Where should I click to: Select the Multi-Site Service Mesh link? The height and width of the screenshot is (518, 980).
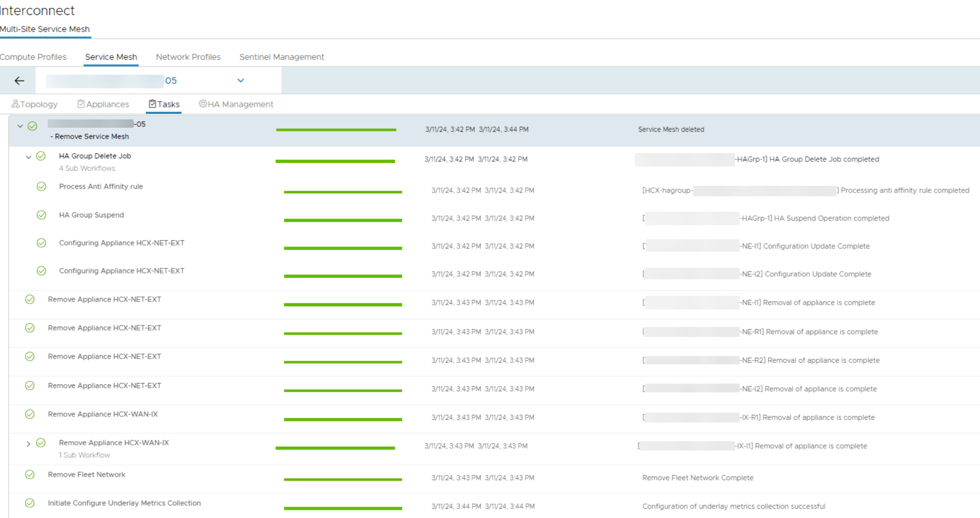tap(45, 29)
